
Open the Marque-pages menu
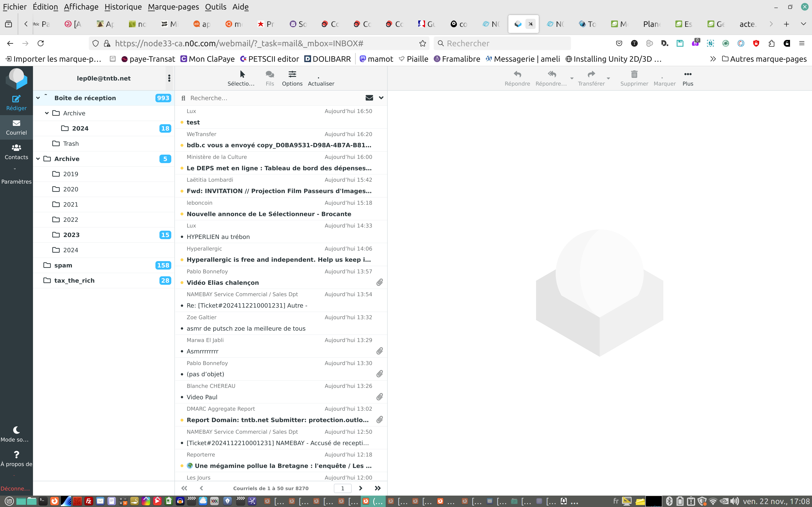click(173, 7)
